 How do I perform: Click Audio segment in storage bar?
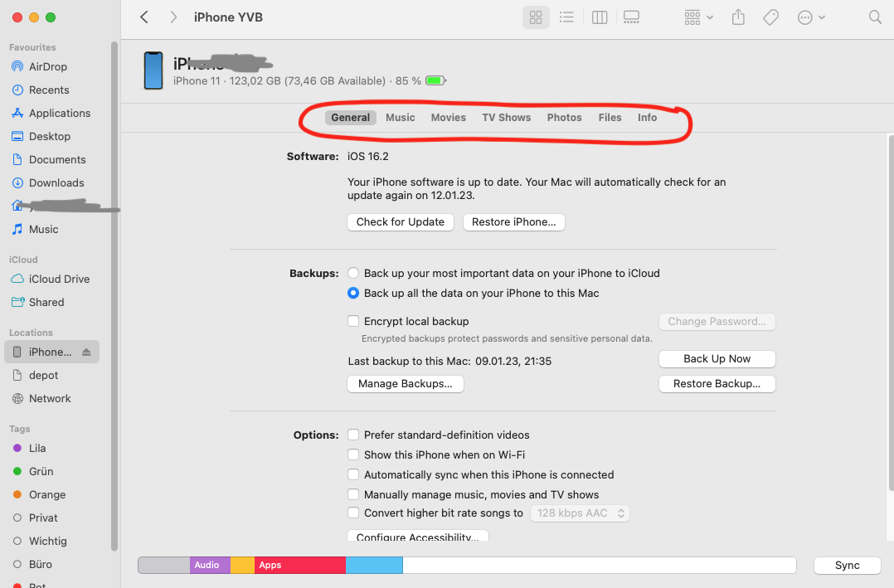point(210,565)
